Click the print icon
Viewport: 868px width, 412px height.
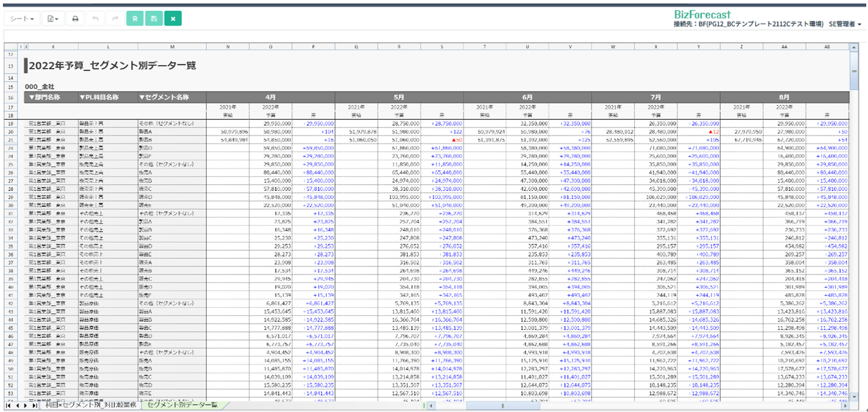[x=75, y=19]
